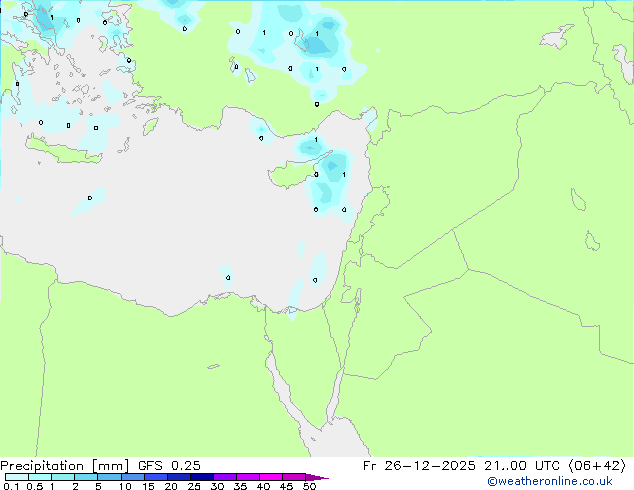The image size is (634, 490).
Task: Click the 'GFS 0.25' model label
Action: [x=169, y=466]
